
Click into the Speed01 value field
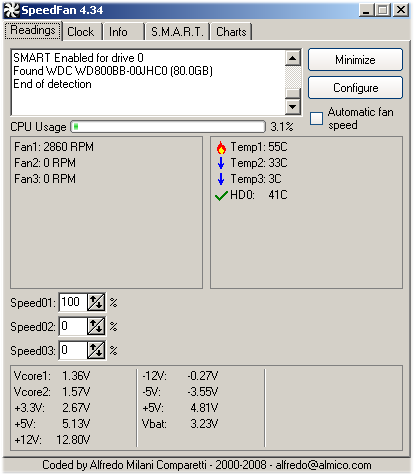coord(73,302)
